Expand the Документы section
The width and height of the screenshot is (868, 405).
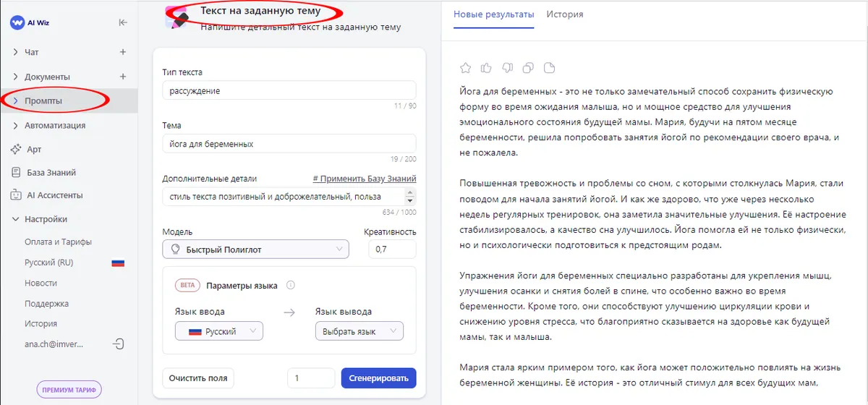click(15, 77)
